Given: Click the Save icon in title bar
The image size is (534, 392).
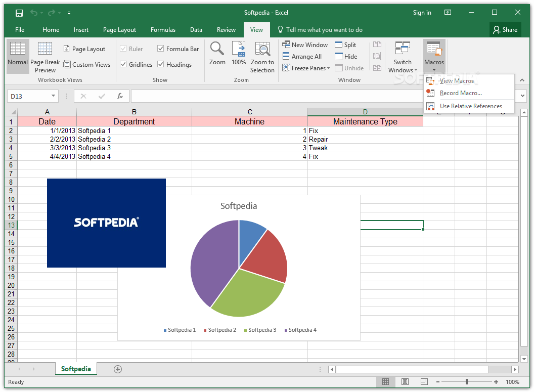Looking at the screenshot, I should point(19,13).
